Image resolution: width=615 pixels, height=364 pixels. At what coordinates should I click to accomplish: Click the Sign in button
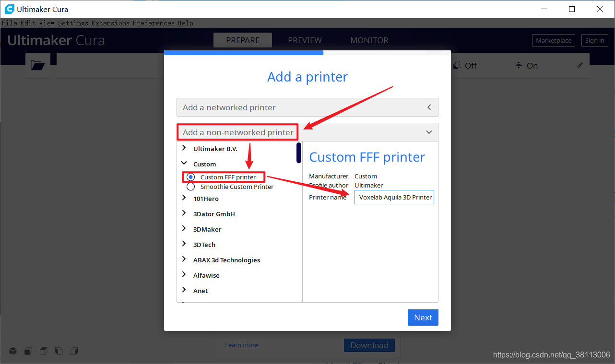coord(595,40)
